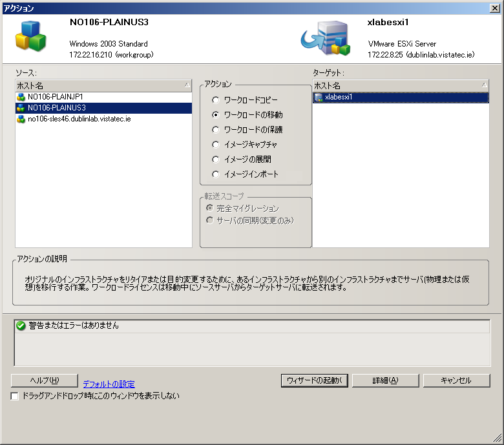Click the window resize grip corner
The width and height of the screenshot is (504, 445).
click(498, 439)
